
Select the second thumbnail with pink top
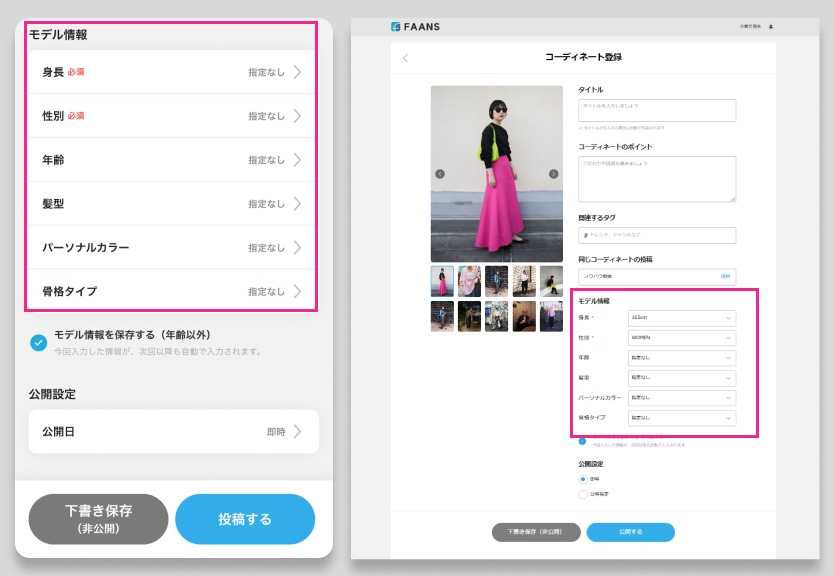pyautogui.click(x=469, y=281)
